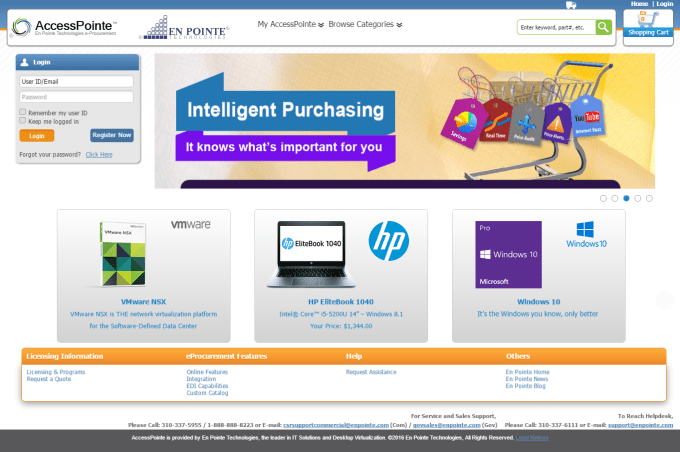The image size is (680, 452).
Task: Open the purple Windows 10 Pro box image
Action: pyautogui.click(x=508, y=255)
